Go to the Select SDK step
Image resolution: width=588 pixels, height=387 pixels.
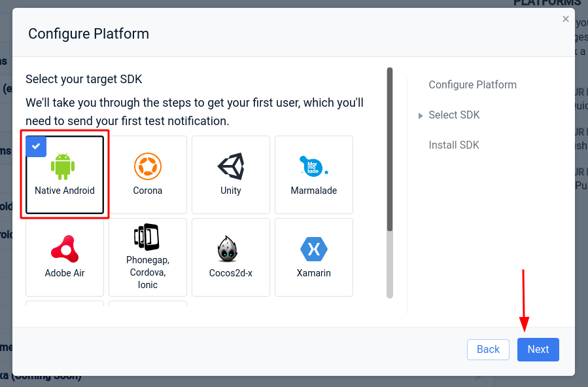click(454, 115)
